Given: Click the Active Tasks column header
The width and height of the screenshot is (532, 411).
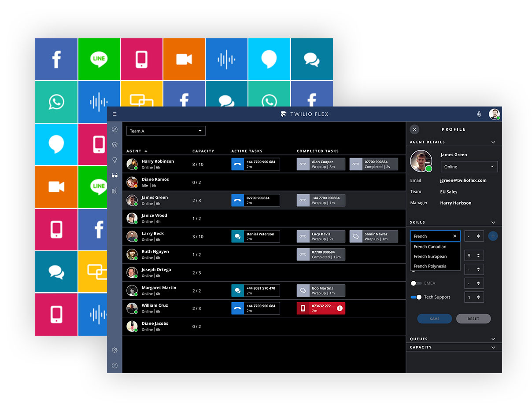Looking at the screenshot, I should tap(247, 151).
